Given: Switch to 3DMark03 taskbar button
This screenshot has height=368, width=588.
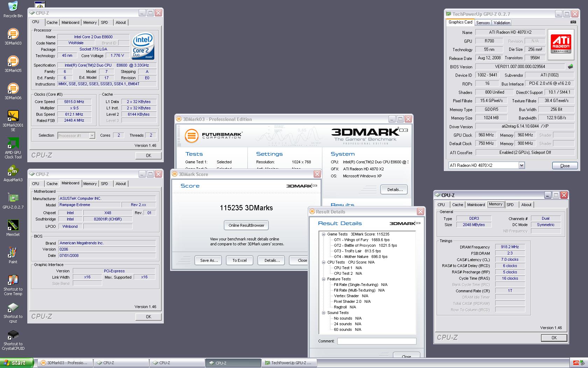Looking at the screenshot, I should pyautogui.click(x=65, y=363).
